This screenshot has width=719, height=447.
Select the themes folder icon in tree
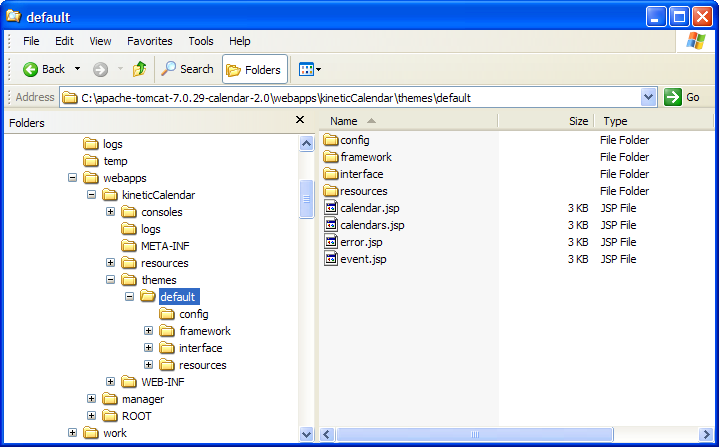pyautogui.click(x=129, y=280)
